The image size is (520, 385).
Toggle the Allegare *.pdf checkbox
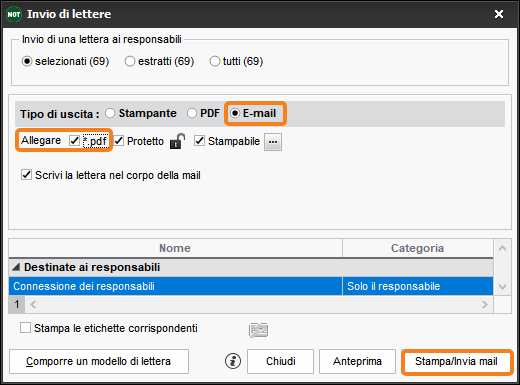(x=74, y=141)
